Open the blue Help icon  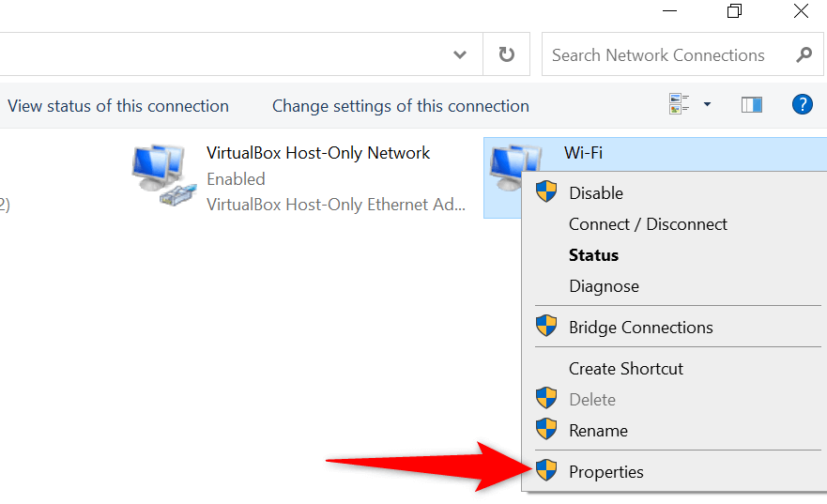802,104
